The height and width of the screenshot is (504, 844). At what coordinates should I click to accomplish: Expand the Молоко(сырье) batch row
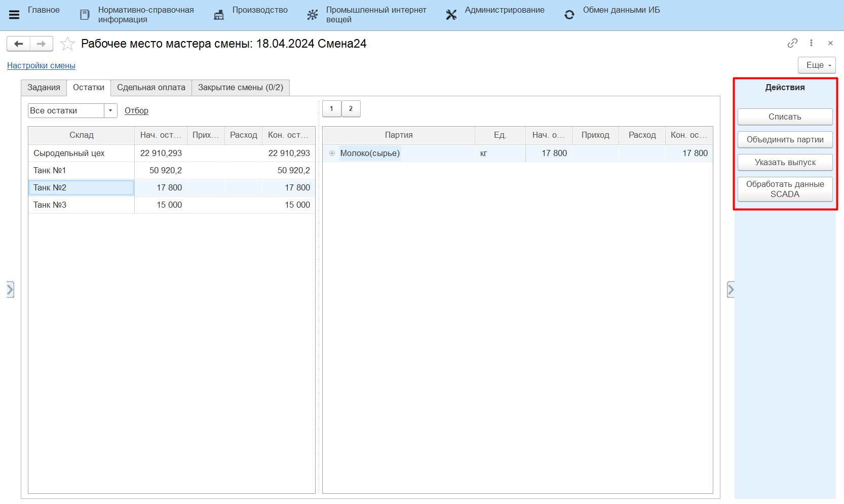point(332,153)
